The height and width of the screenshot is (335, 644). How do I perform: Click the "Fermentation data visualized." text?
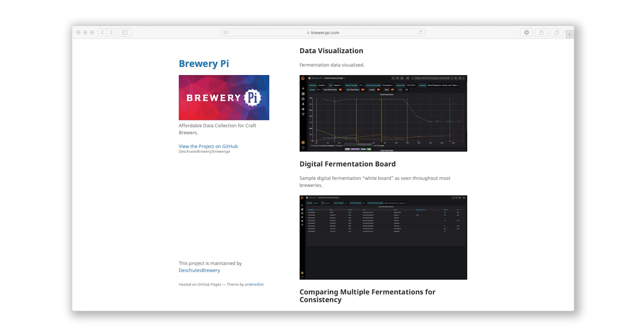tap(332, 65)
